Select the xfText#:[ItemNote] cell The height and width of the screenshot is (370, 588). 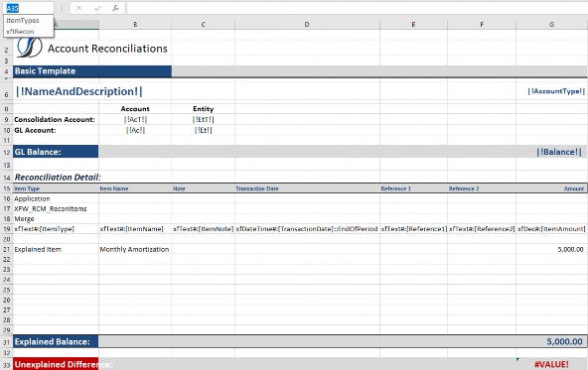[x=204, y=229]
